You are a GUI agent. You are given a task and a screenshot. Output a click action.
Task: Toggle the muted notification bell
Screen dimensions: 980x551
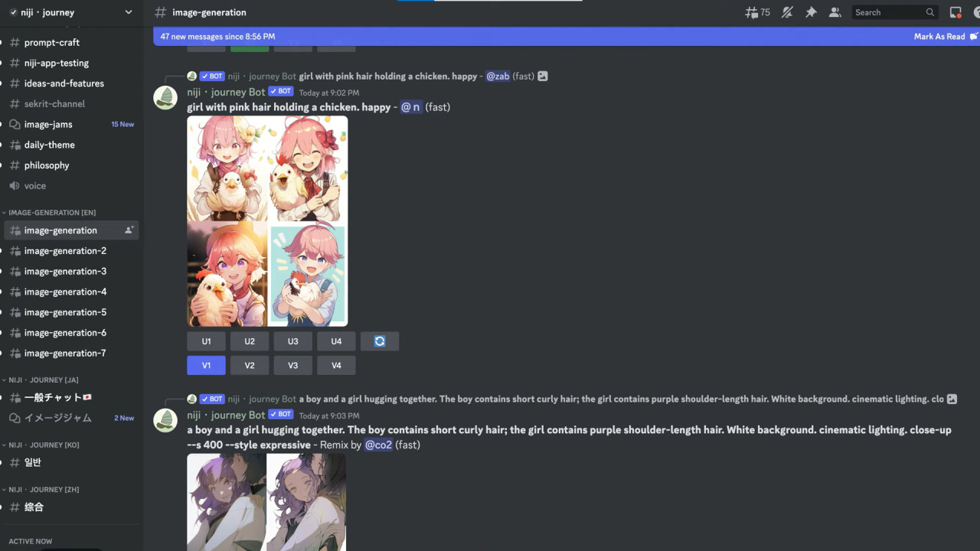click(x=787, y=12)
